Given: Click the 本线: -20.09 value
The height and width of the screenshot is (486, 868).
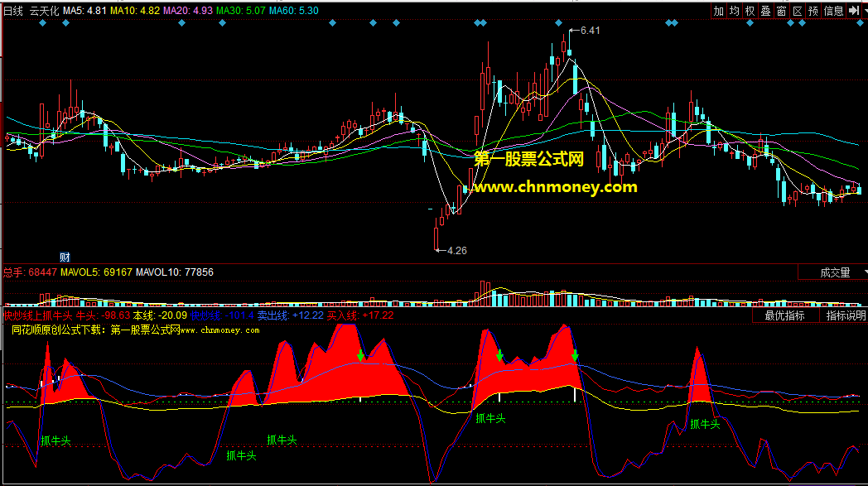Looking at the screenshot, I should click(x=160, y=315).
